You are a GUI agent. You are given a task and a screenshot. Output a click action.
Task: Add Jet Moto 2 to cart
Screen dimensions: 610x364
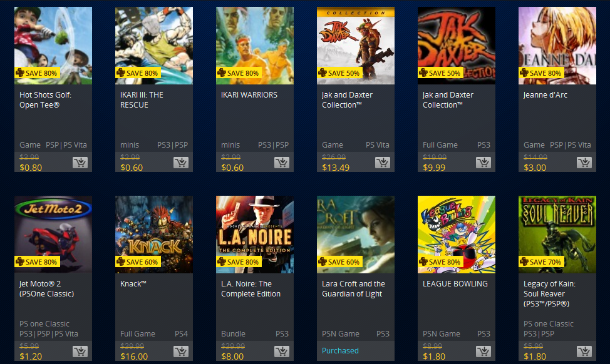coord(80,351)
